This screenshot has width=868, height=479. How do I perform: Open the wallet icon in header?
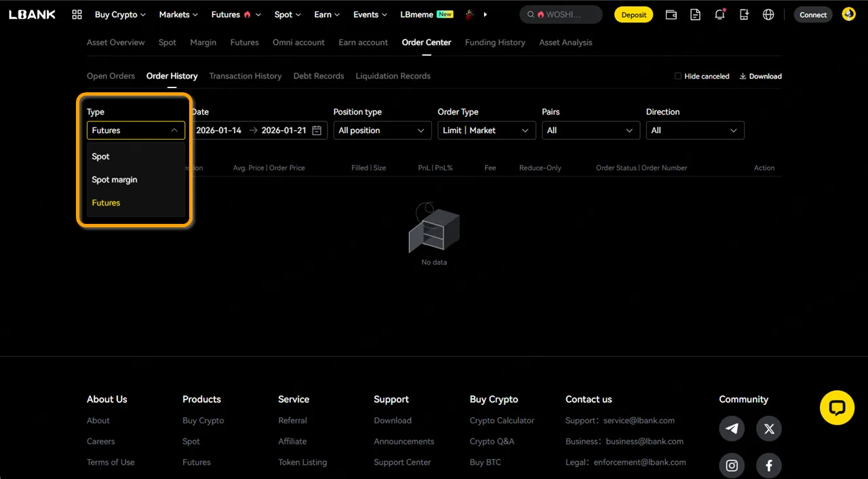(671, 14)
